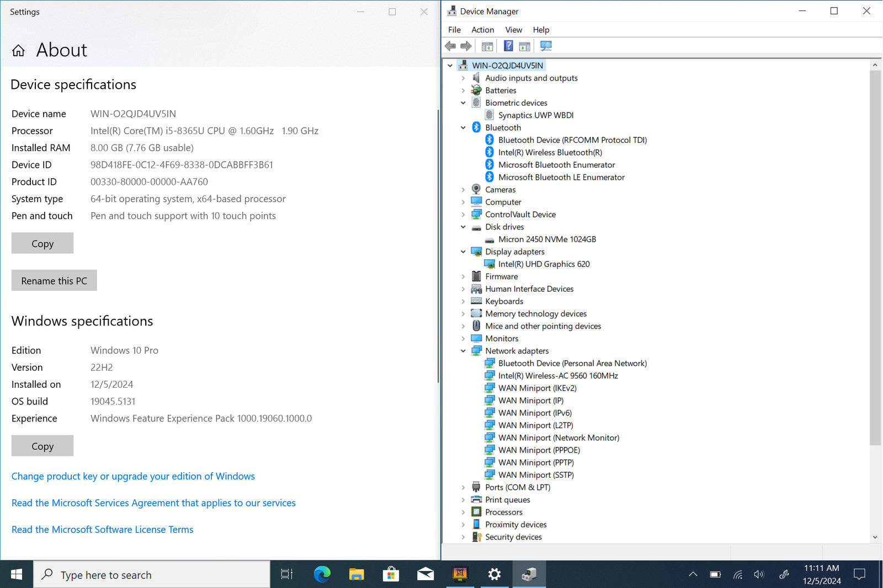Image resolution: width=883 pixels, height=588 pixels.
Task: Collapse the Disk drives node
Action: click(463, 227)
